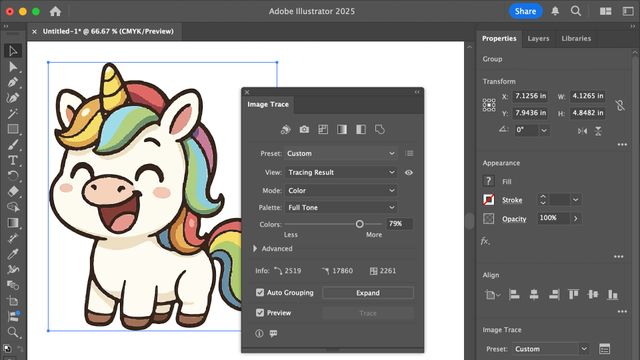Select the Gradient tool
The width and height of the screenshot is (640, 360).
coord(13,222)
